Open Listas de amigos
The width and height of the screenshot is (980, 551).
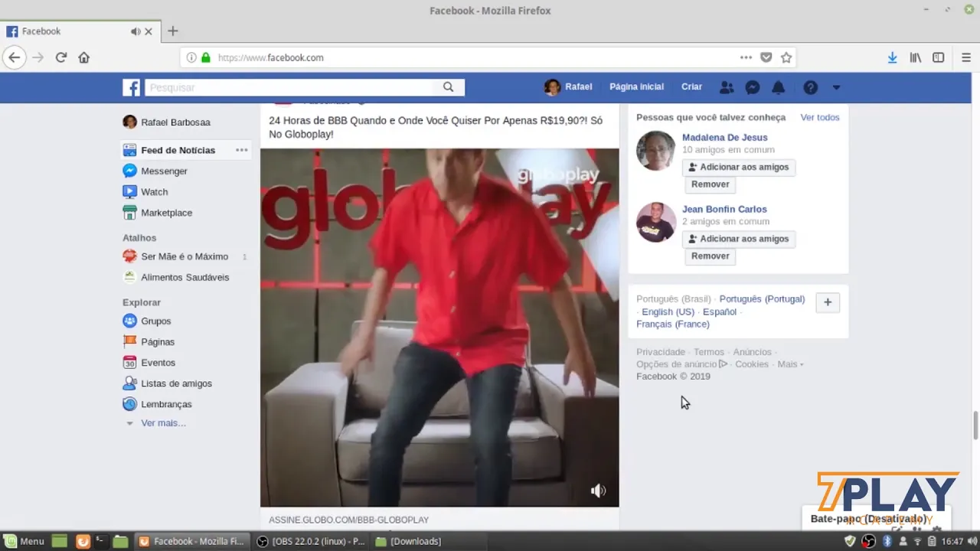[168, 383]
